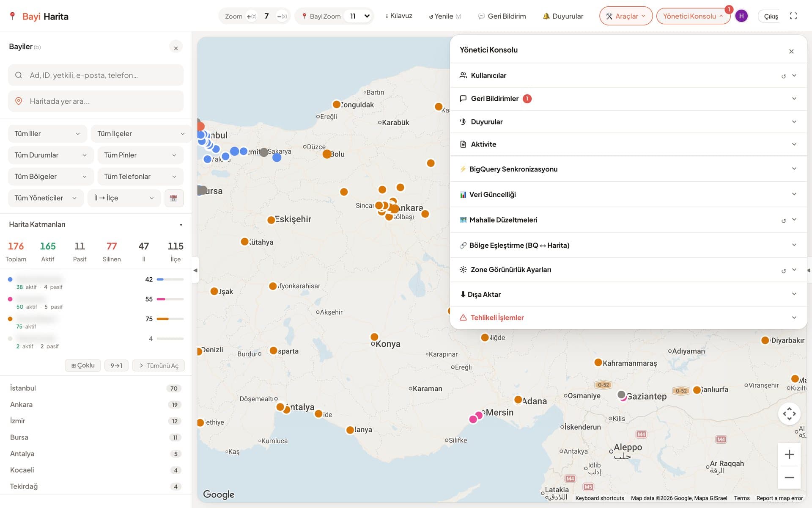The width and height of the screenshot is (812, 508).
Task: Open the Tüm Bölgeler dropdown
Action: tap(51, 177)
